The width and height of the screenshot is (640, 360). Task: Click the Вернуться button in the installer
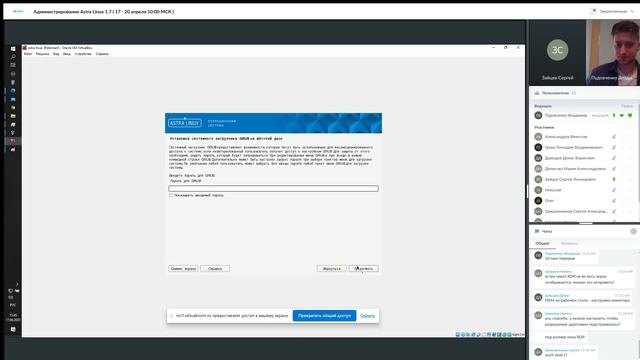point(331,269)
